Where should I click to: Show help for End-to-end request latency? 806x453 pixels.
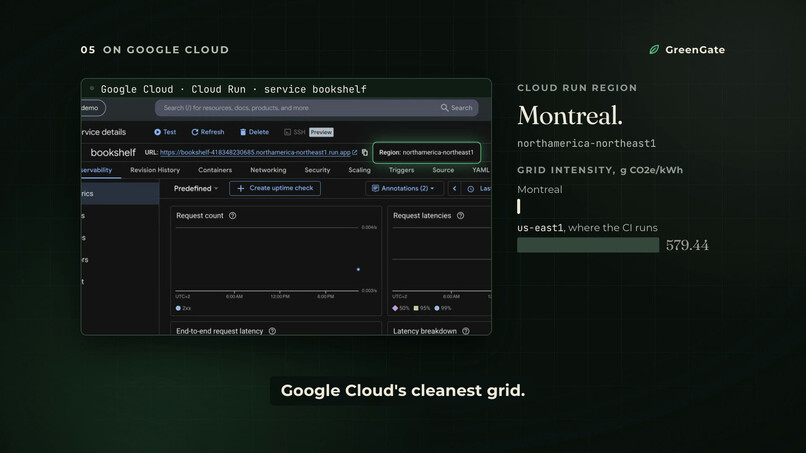[x=272, y=331]
